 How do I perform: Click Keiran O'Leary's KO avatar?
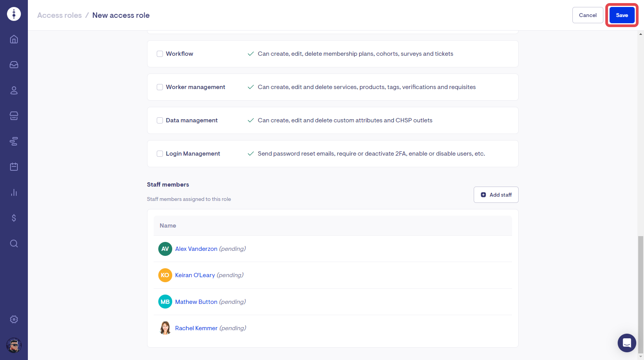[165, 275]
